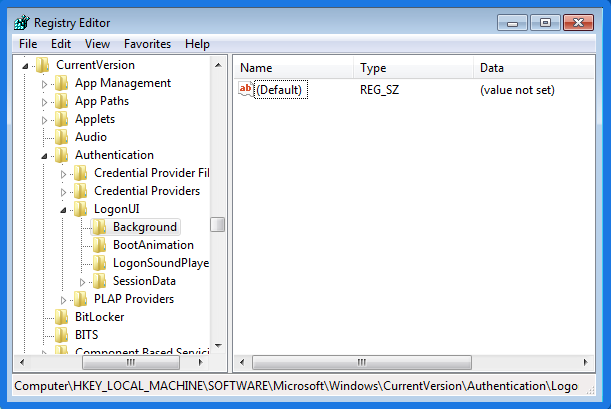Click the SessionData folder icon
The height and width of the screenshot is (409, 611).
(99, 281)
